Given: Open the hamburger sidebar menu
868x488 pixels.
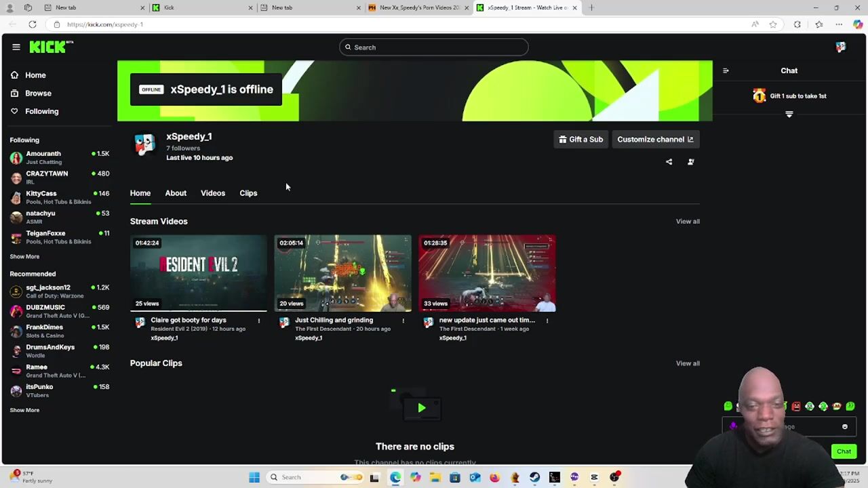Looking at the screenshot, I should point(16,47).
